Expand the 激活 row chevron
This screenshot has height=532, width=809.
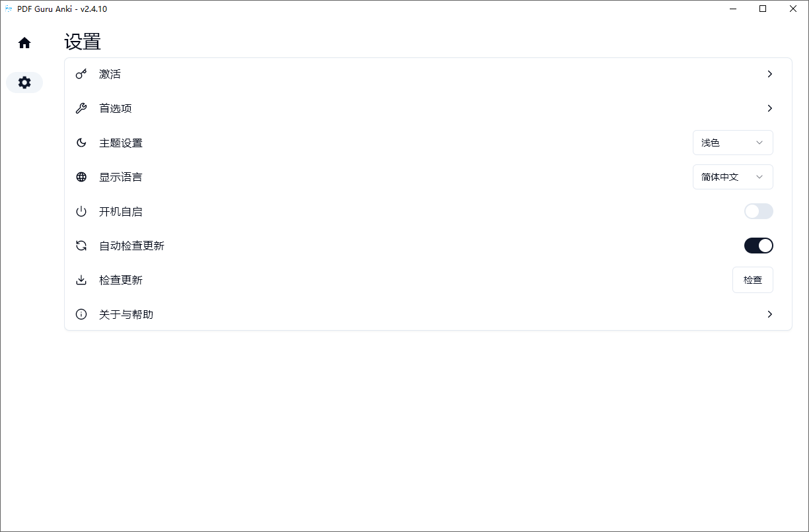point(769,74)
